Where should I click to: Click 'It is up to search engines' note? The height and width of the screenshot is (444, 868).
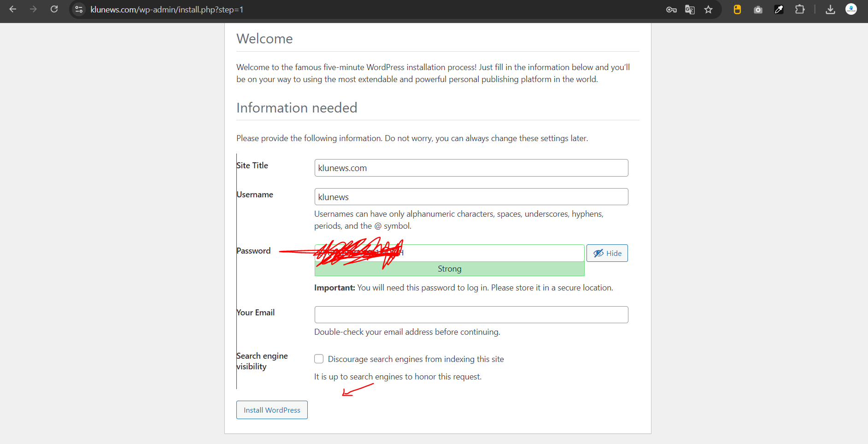398,377
